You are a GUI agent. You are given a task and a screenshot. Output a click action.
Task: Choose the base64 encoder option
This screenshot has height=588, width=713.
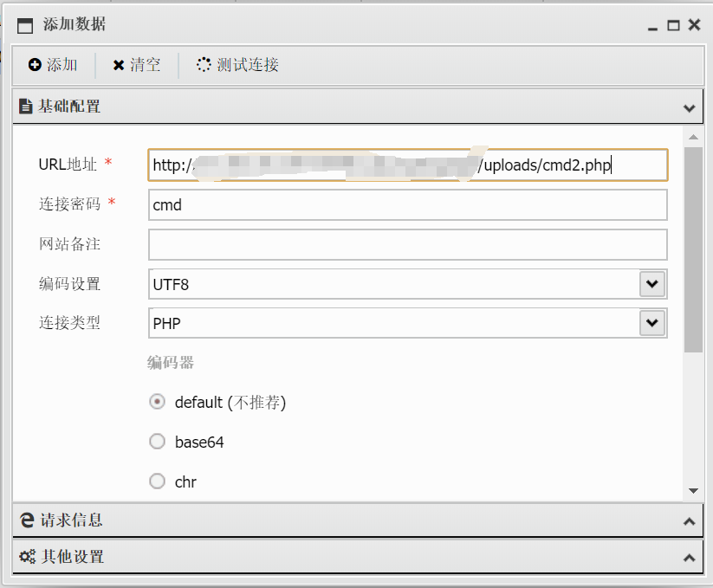pyautogui.click(x=157, y=442)
